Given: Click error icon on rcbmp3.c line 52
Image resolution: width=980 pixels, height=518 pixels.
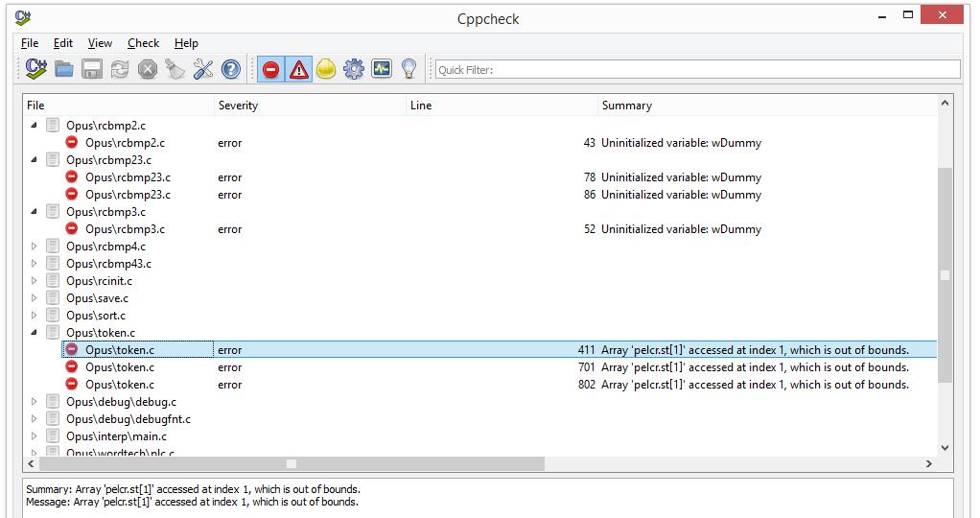Looking at the screenshot, I should (72, 228).
